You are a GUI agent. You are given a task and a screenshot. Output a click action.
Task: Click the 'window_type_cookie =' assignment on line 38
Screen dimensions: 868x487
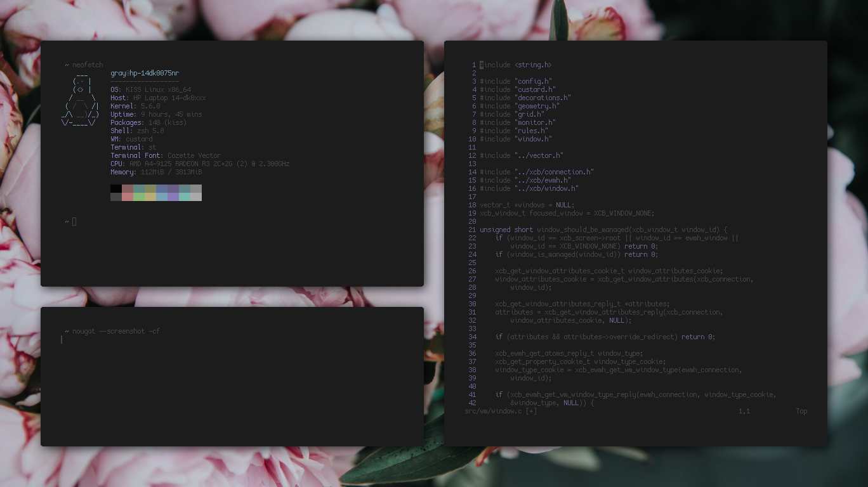[619, 370]
